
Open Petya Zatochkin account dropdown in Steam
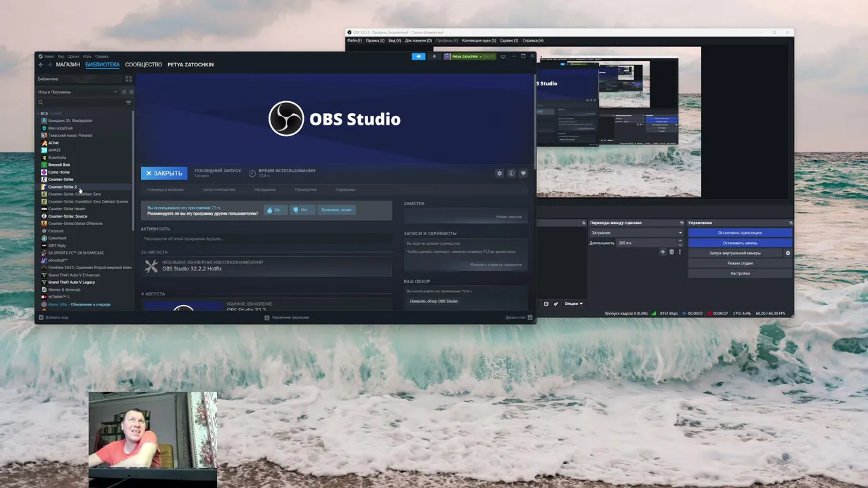470,56
